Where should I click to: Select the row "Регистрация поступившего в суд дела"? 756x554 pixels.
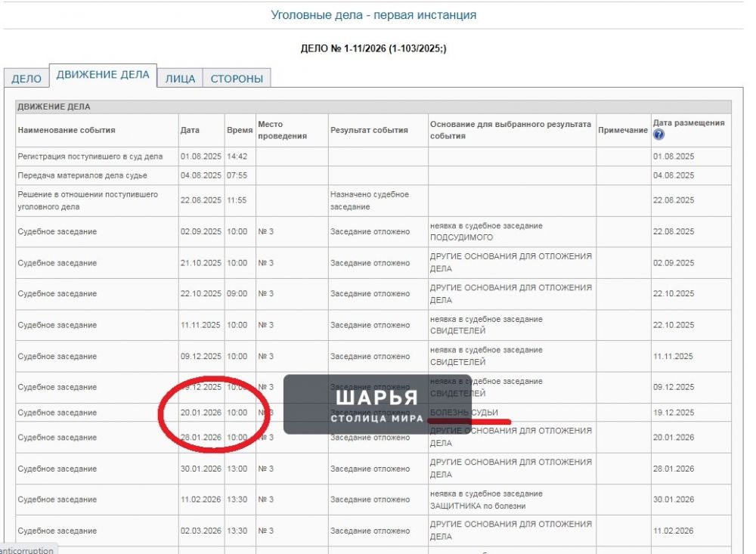(373, 156)
